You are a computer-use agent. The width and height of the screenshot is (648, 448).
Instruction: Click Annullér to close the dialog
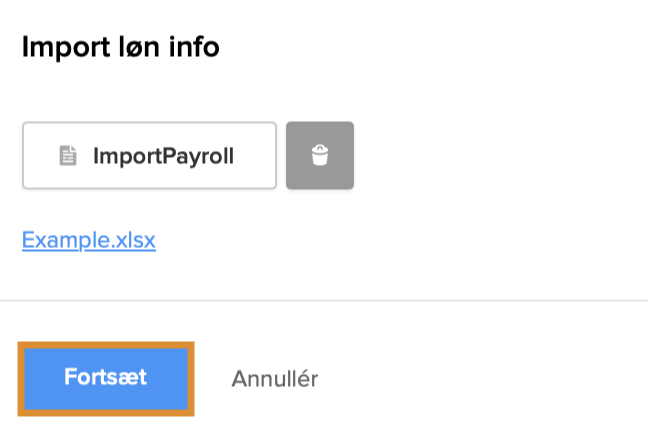coord(275,379)
